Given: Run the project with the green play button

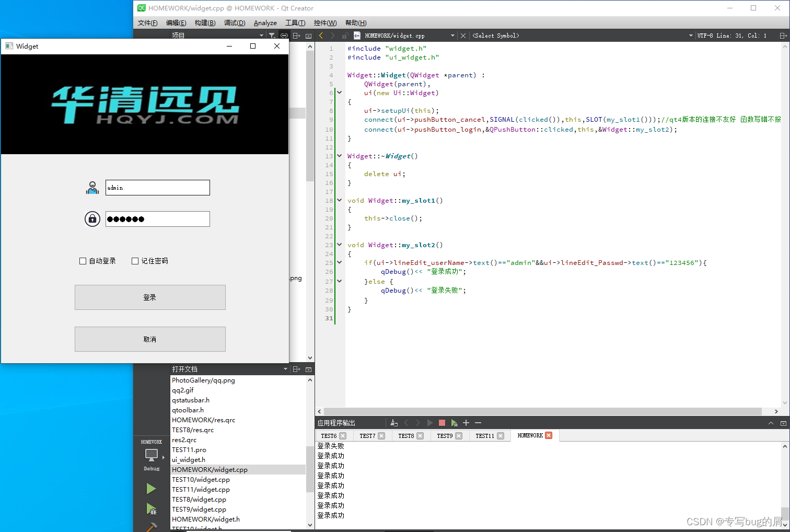Looking at the screenshot, I should coord(151,489).
